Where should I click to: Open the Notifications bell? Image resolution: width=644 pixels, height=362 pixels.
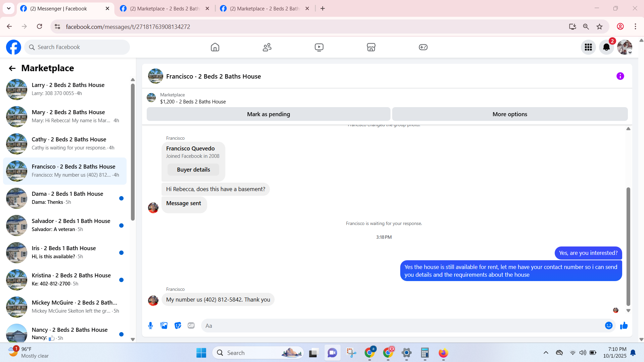(606, 47)
